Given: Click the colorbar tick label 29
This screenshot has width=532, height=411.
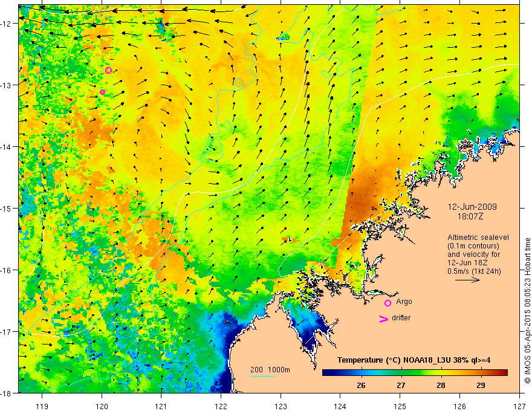Looking at the screenshot, I should pos(481,385).
